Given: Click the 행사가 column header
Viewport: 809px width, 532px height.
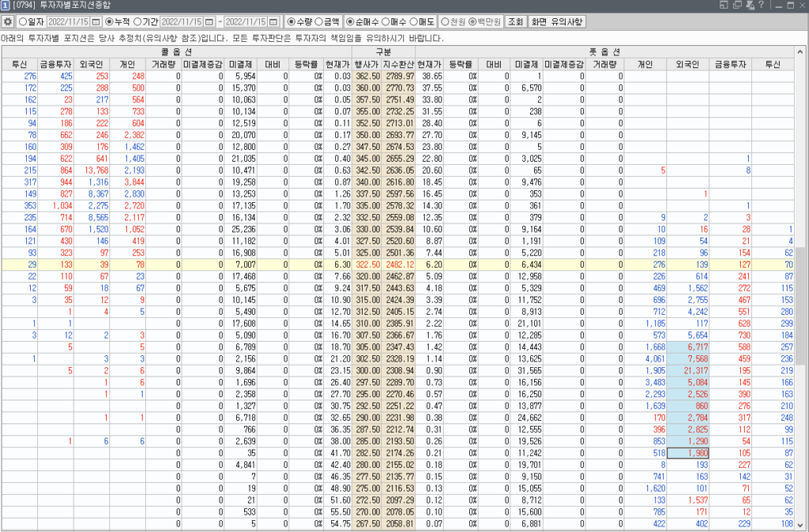Looking at the screenshot, I should (x=367, y=62).
